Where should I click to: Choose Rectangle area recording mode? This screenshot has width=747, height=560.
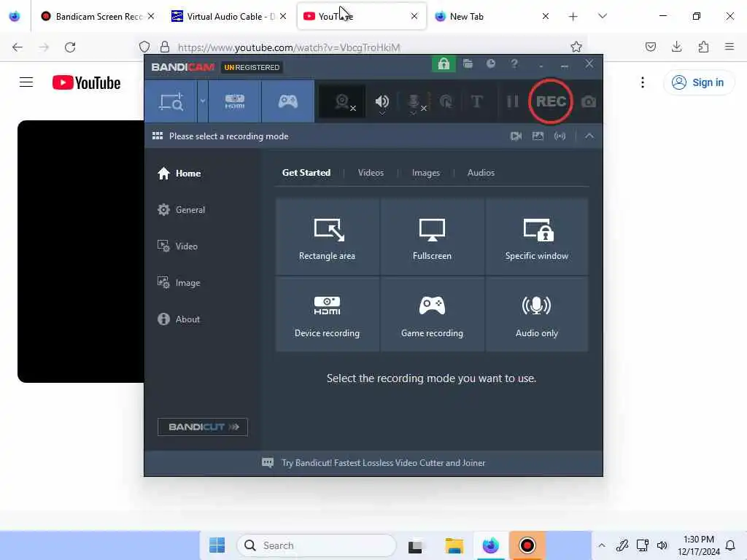point(328,237)
